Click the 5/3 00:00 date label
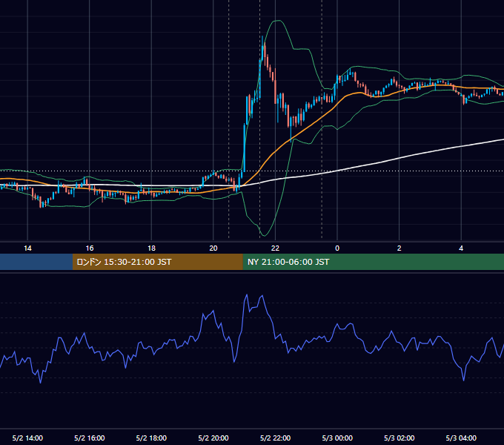This screenshot has width=504, height=445. point(337,438)
